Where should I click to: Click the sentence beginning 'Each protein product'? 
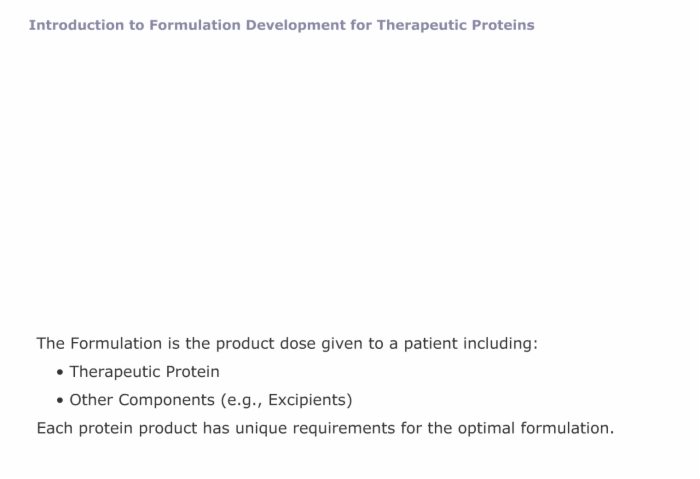[x=325, y=428]
